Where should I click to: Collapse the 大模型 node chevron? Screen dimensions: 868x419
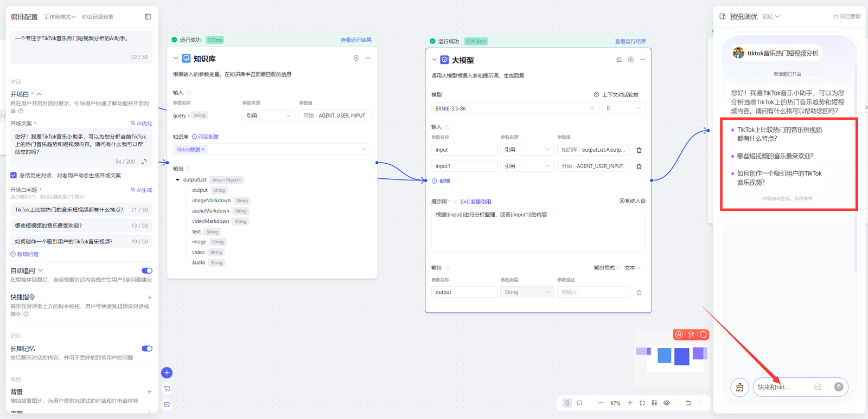coord(434,60)
